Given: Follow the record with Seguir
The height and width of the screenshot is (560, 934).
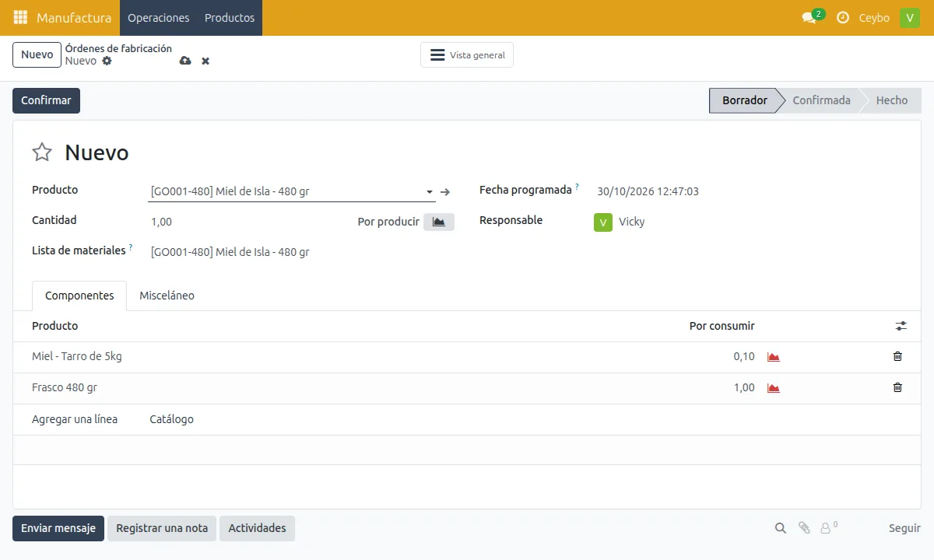Looking at the screenshot, I should [x=904, y=528].
